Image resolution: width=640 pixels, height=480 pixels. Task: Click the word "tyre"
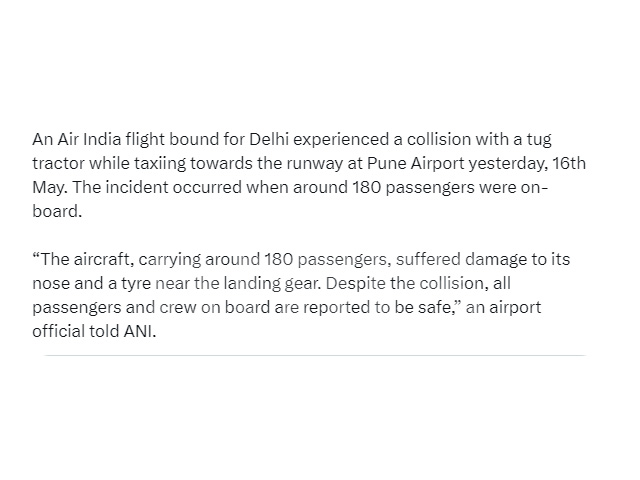click(x=136, y=285)
